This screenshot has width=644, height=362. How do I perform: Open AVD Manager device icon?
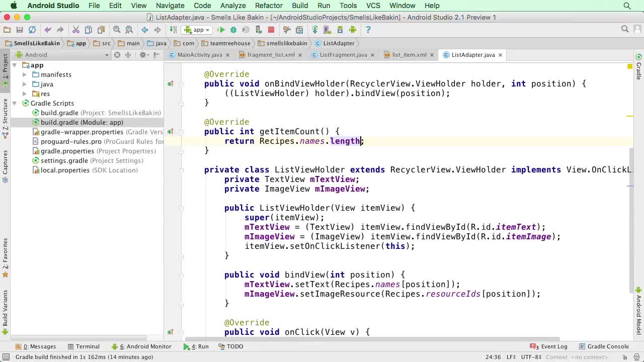[x=328, y=30]
